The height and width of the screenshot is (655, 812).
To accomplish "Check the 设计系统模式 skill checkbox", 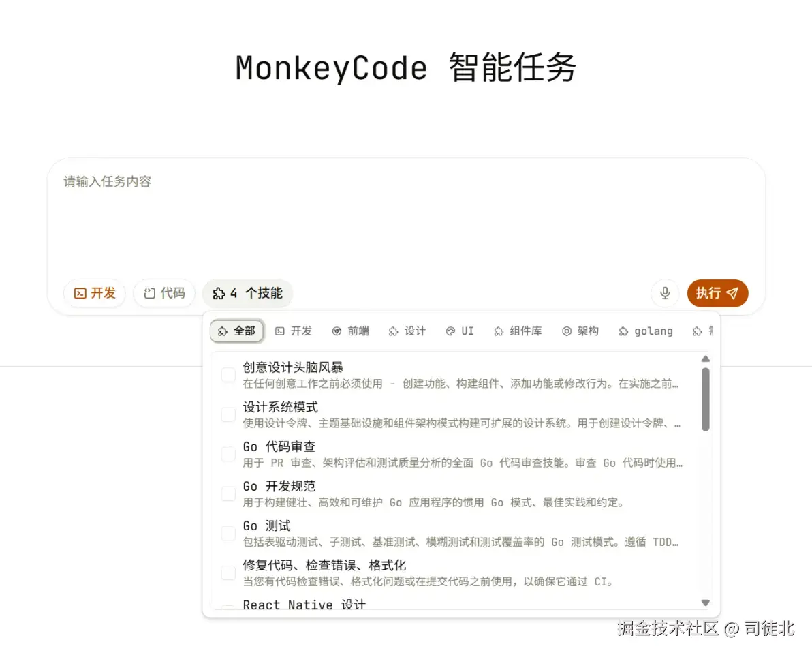I will click(x=228, y=414).
